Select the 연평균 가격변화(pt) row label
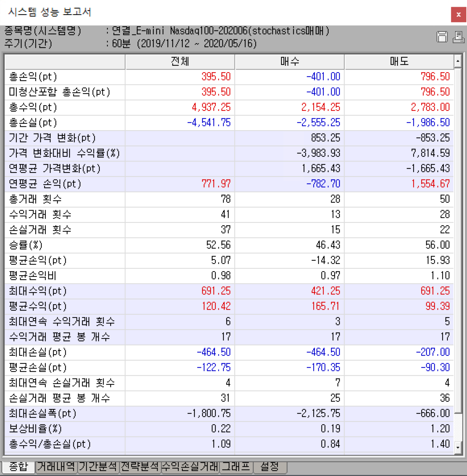Screen dimensions: 467x476 [x=54, y=169]
